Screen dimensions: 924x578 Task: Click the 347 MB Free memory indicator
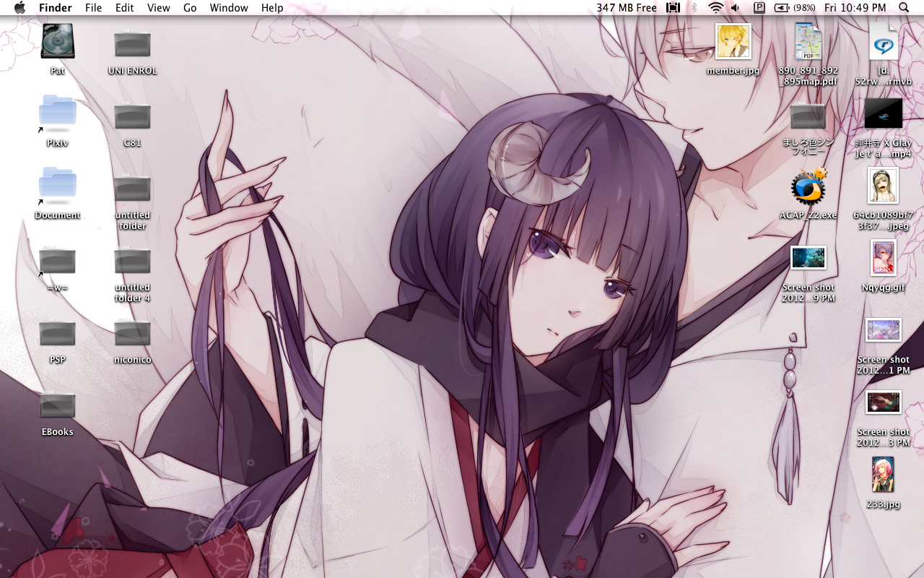(627, 7)
